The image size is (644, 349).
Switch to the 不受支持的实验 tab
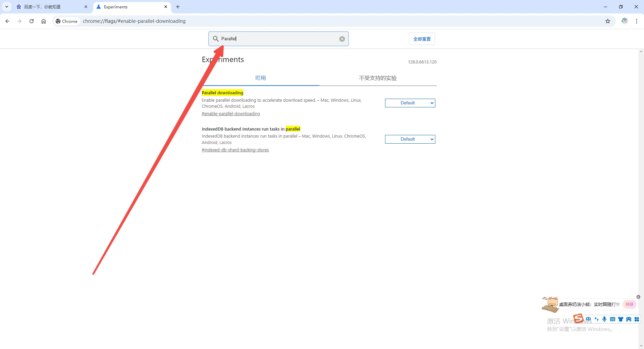pyautogui.click(x=378, y=78)
